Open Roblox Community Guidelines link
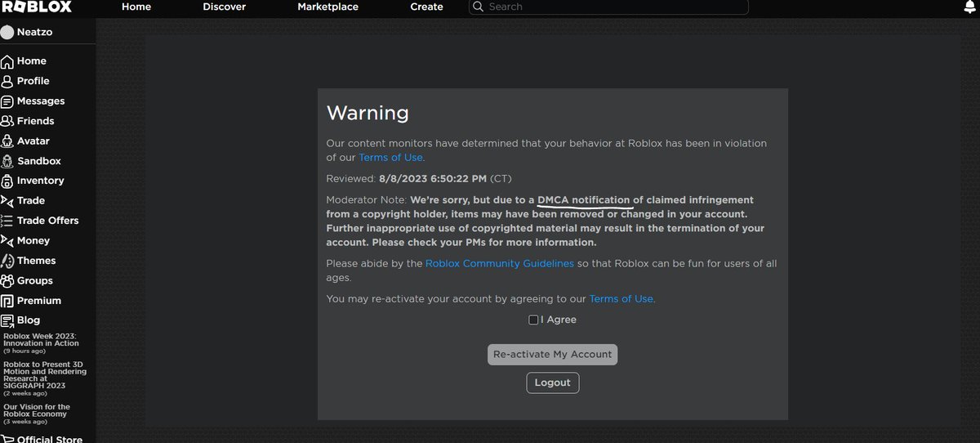The image size is (980, 443). click(x=500, y=263)
